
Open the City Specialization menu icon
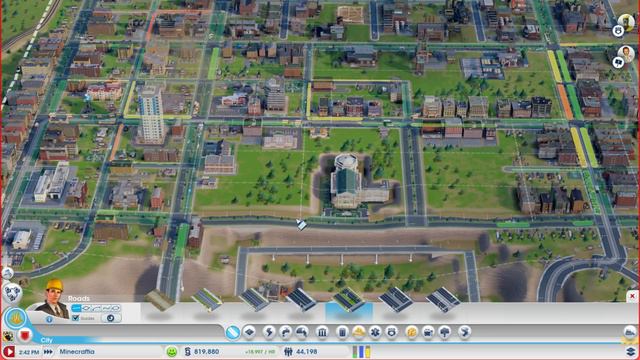[x=464, y=332]
